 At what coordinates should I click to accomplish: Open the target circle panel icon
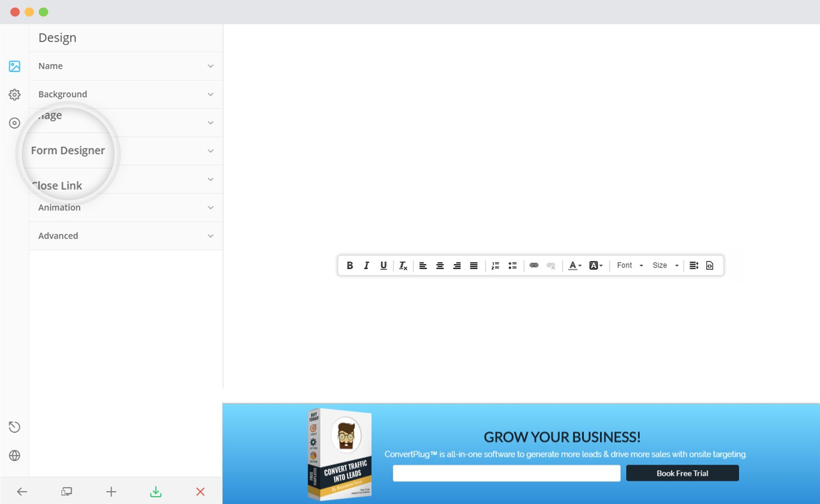coord(14,123)
